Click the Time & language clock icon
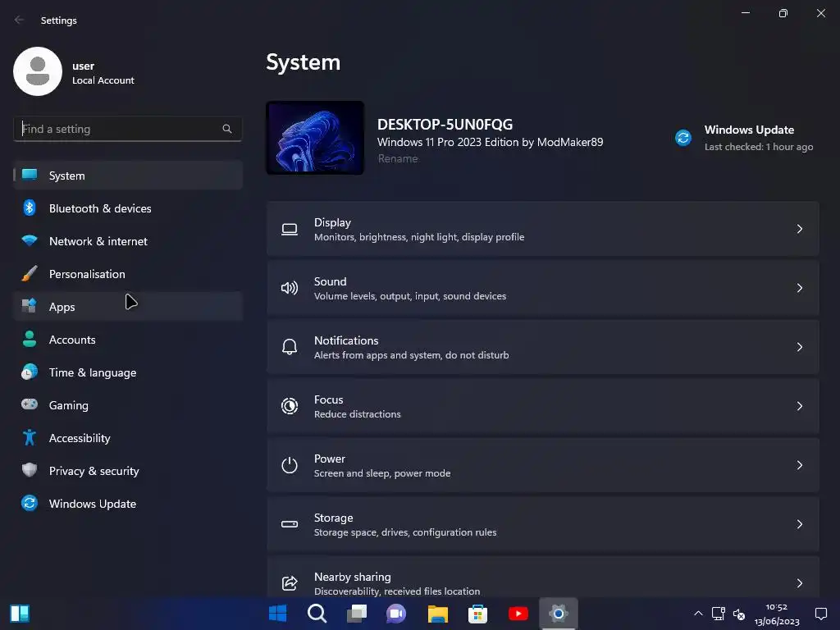This screenshot has width=840, height=630. [x=30, y=372]
